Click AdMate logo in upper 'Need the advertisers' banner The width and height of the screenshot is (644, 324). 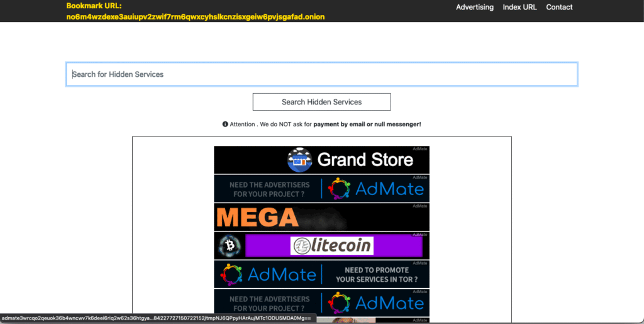pyautogui.click(x=377, y=189)
